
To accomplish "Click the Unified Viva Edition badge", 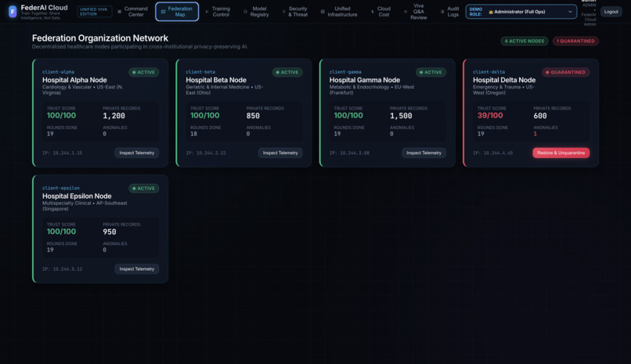I will point(94,12).
